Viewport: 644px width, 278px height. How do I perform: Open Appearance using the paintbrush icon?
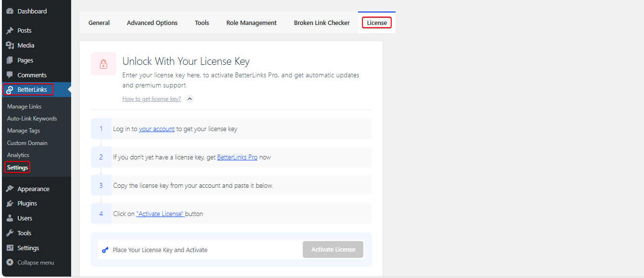(x=10, y=188)
